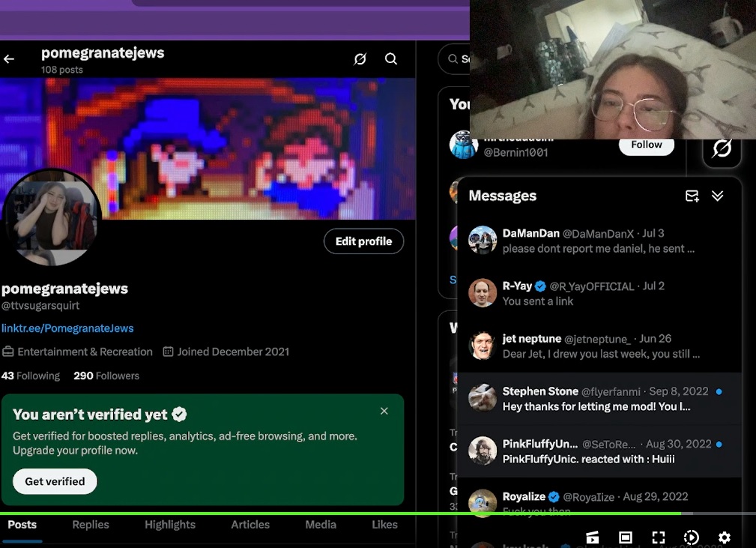
Task: Open the R-Yay message thread
Action: point(599,293)
